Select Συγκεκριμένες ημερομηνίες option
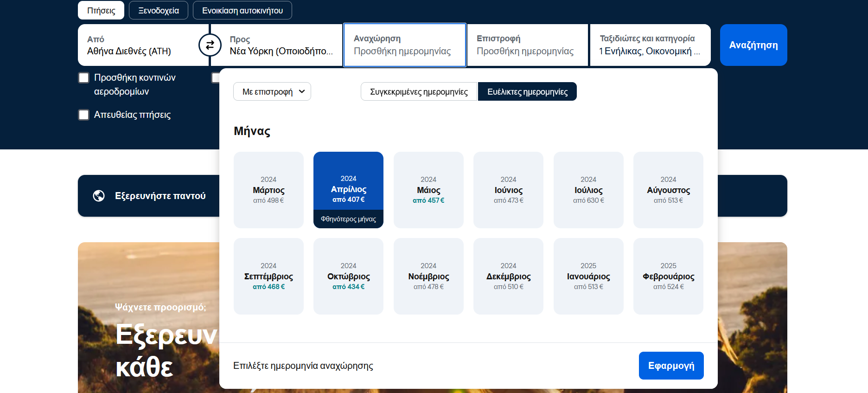Image resolution: width=868 pixels, height=393 pixels. click(419, 91)
